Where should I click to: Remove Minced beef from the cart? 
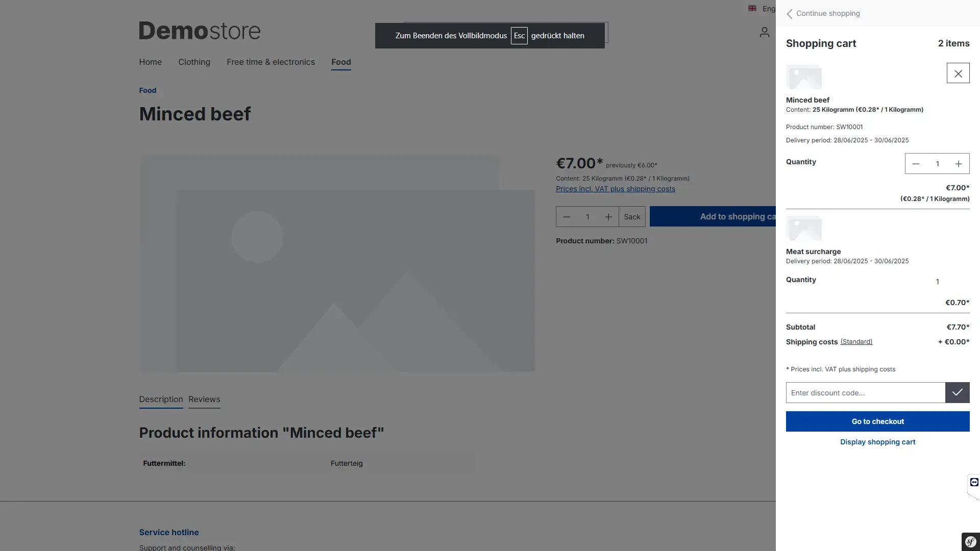click(958, 73)
